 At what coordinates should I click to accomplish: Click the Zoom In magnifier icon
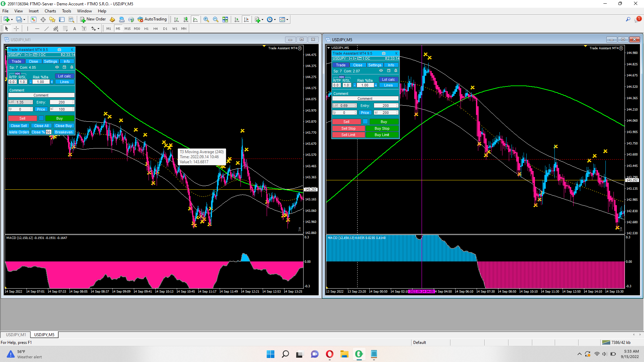206,19
